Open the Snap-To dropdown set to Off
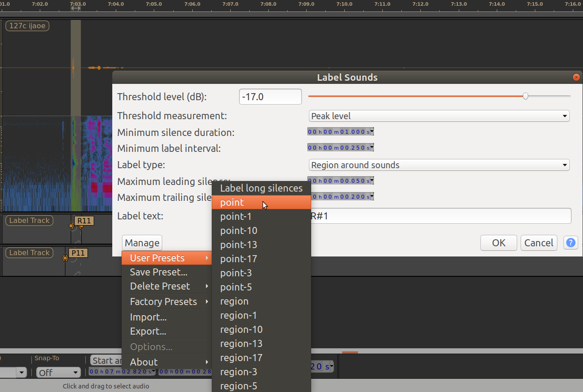The width and height of the screenshot is (583, 392). click(58, 372)
